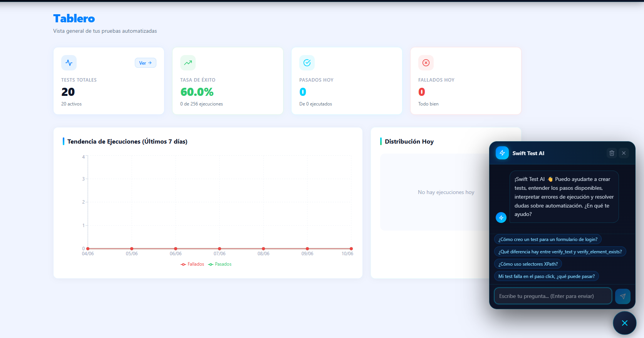644x338 pixels.
Task: Click the 'Tendencia de Ejecuciones' chart heading
Action: [x=127, y=142]
